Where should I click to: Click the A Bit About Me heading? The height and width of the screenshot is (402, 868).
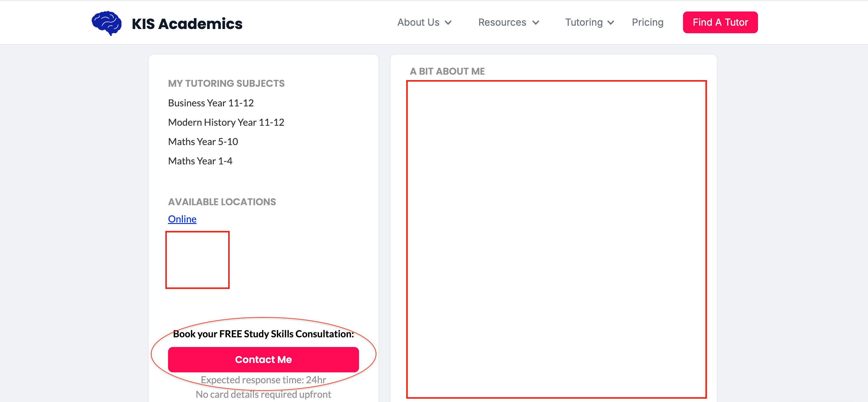pos(447,71)
